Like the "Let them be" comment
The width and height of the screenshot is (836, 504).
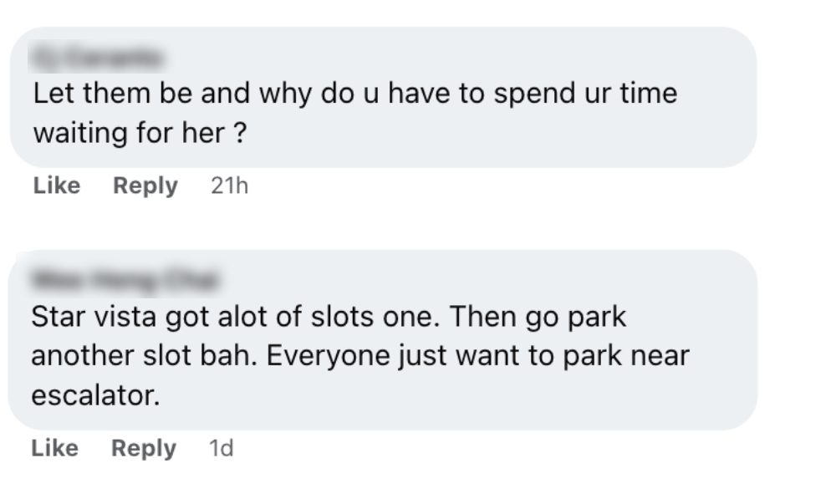pyautogui.click(x=57, y=186)
